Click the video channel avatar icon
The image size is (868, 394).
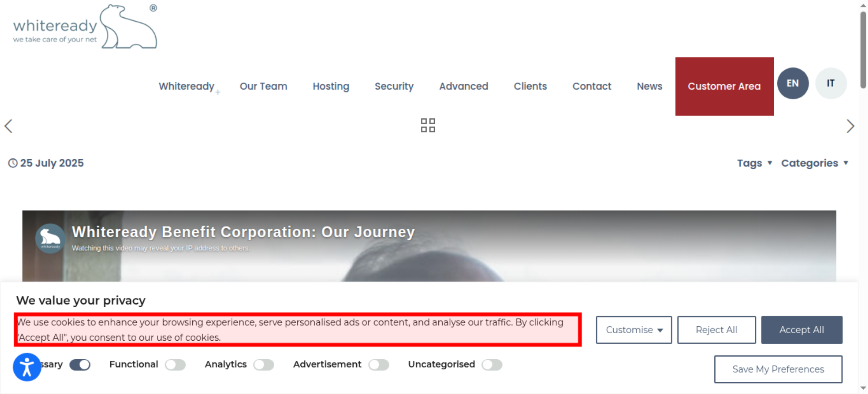click(50, 238)
